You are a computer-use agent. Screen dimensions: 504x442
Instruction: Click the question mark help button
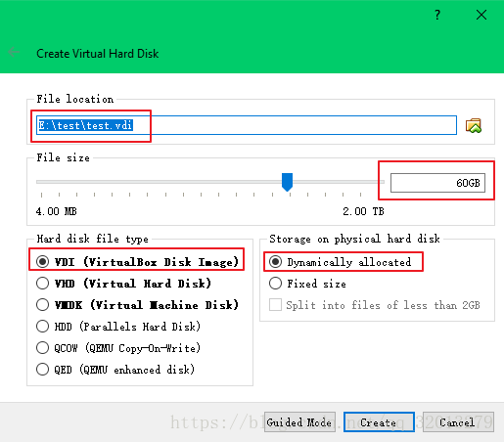click(437, 15)
